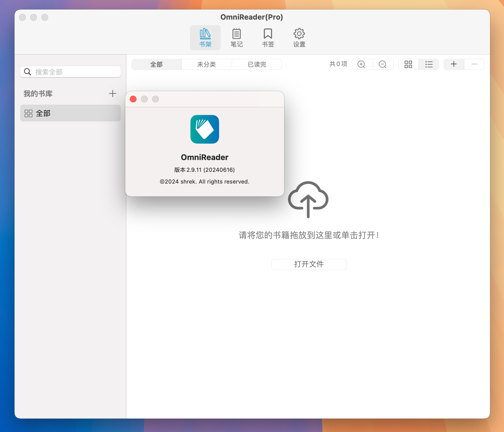The width and height of the screenshot is (504, 432).
Task: Open 设置 settings
Action: [299, 38]
